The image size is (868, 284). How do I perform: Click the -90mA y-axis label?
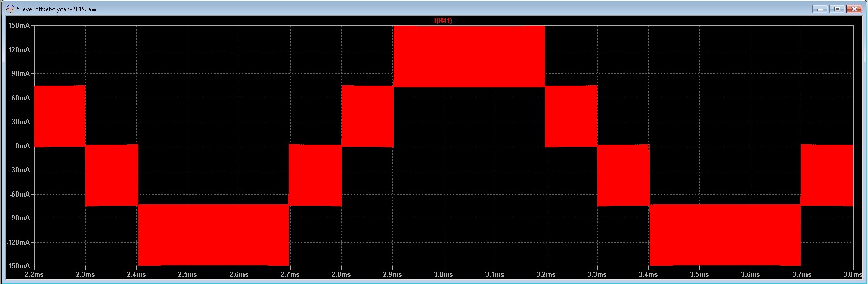20,218
